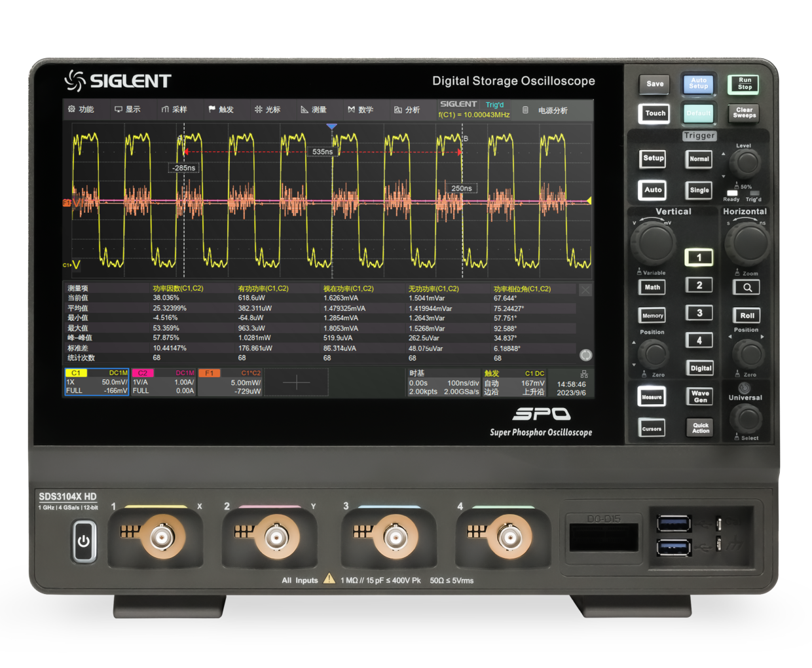Close the measurement statistics table
Image resolution: width=812 pixels, height=668 pixels.
coord(585,289)
